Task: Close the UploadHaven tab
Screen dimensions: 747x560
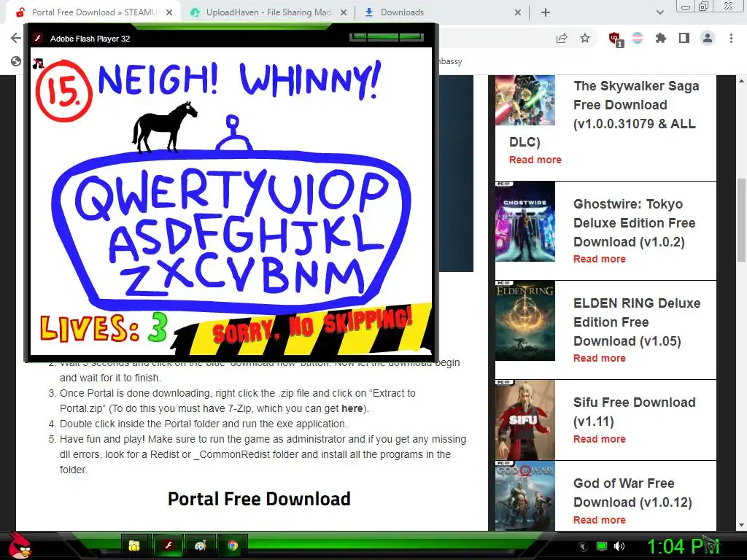Action: pyautogui.click(x=344, y=13)
